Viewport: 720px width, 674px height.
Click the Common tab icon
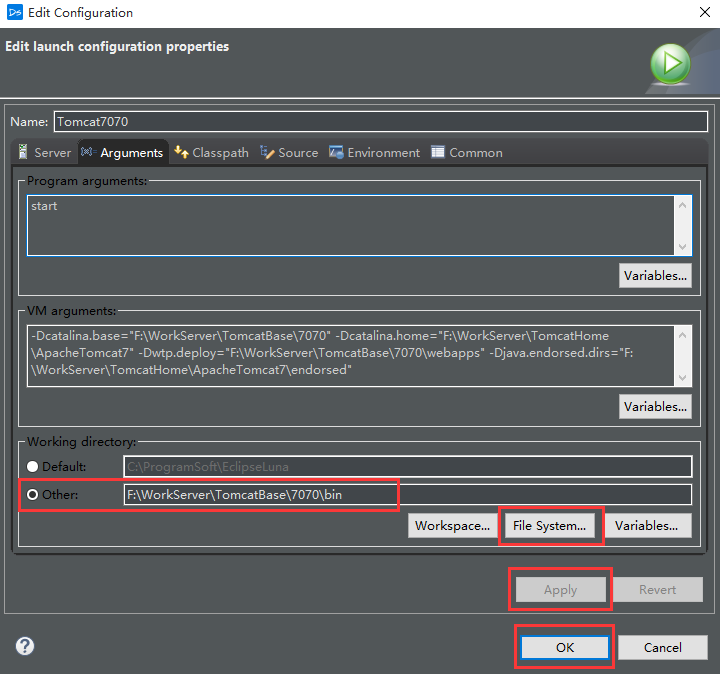pos(438,152)
